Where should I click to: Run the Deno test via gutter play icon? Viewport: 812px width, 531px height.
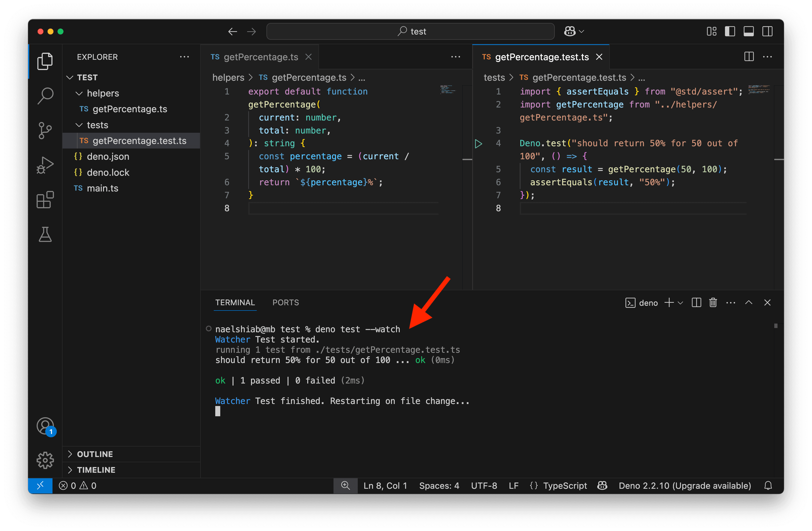click(478, 143)
